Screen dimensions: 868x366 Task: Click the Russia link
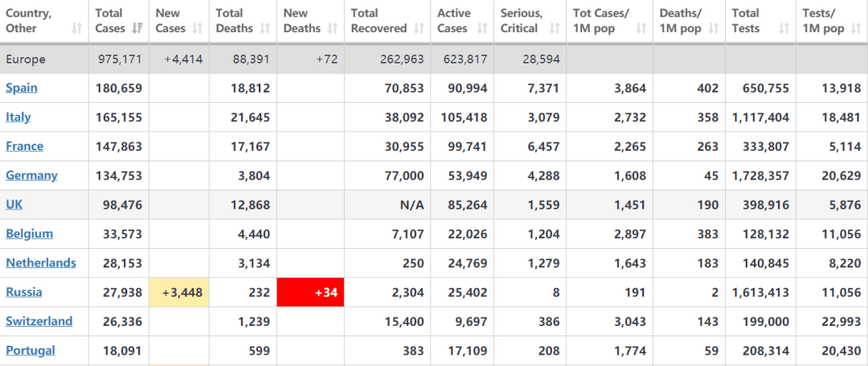[24, 292]
